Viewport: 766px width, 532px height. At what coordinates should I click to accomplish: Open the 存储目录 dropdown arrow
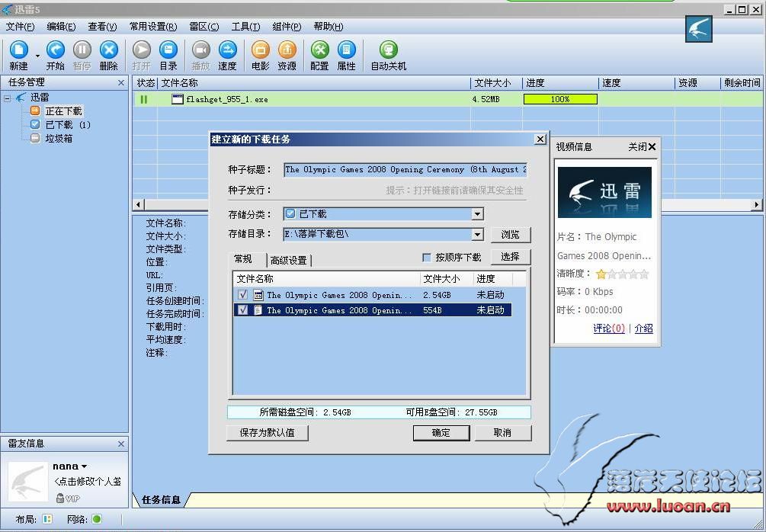click(x=477, y=235)
